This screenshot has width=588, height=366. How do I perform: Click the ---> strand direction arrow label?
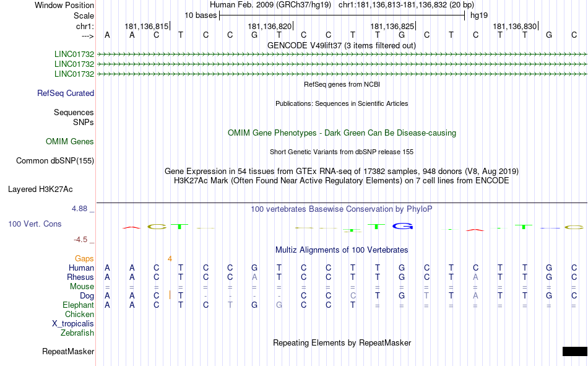pos(88,36)
